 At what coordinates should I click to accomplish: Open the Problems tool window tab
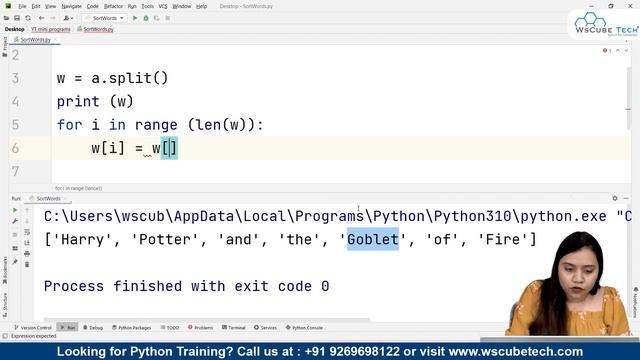point(200,327)
